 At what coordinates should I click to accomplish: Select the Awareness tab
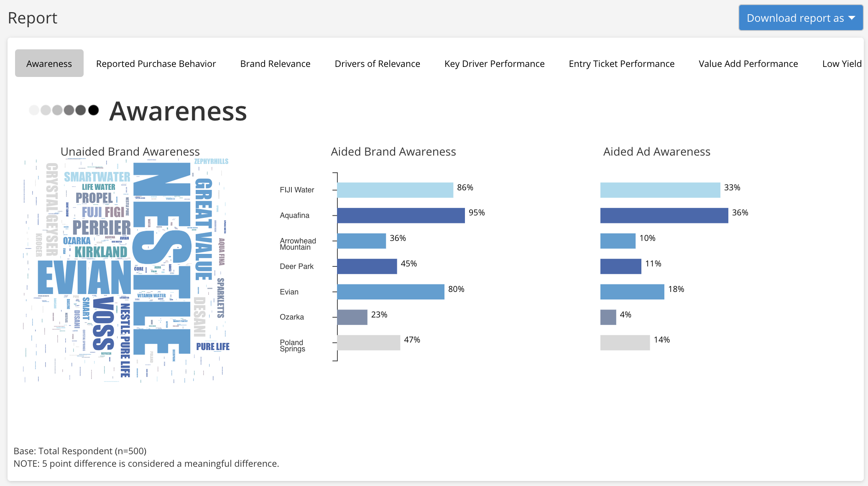tap(49, 64)
